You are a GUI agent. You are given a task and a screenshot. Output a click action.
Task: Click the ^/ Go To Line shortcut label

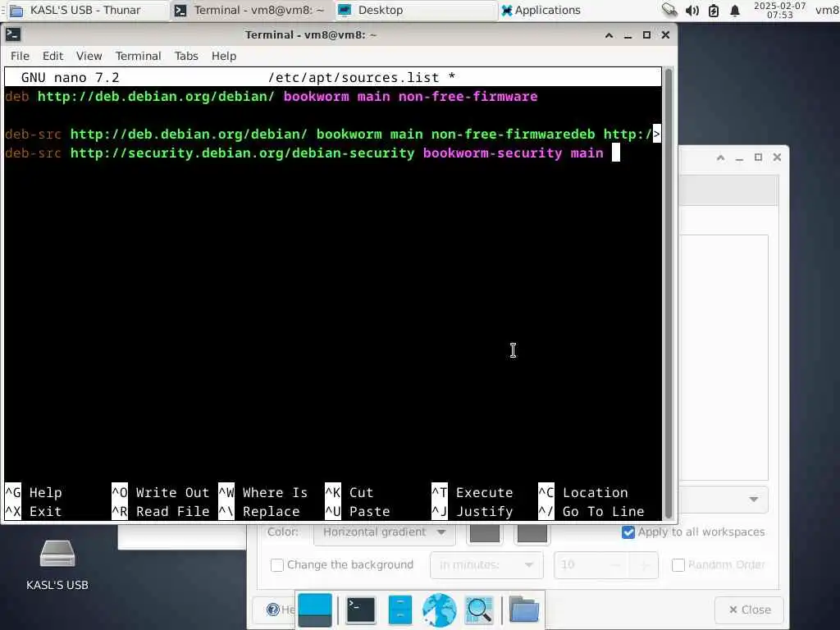click(x=591, y=512)
